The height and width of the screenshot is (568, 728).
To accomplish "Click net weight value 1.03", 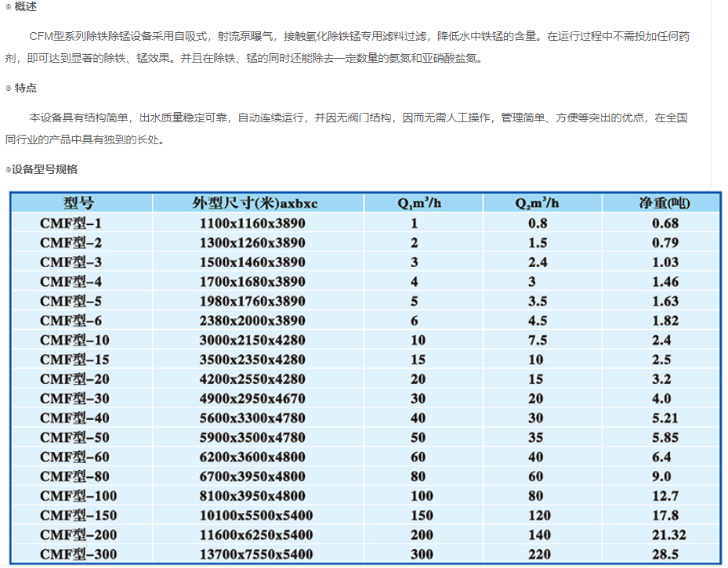I will tap(665, 262).
